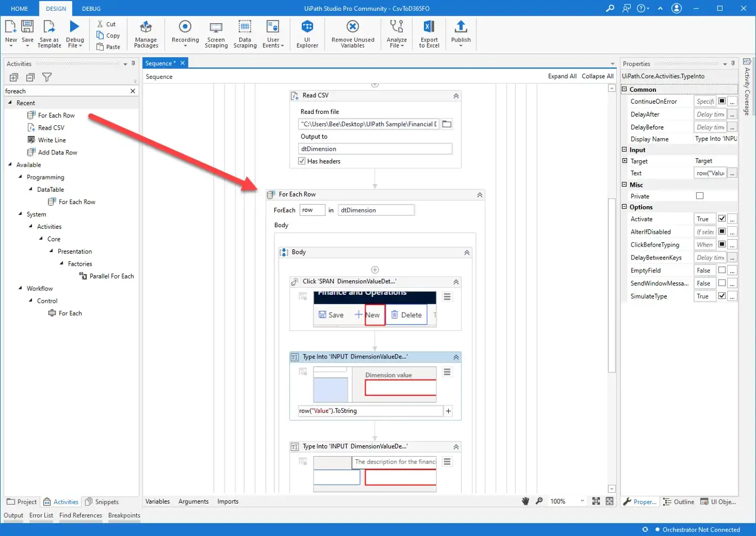The image size is (756, 536).
Task: Toggle the AlterIfDisabled checkbox
Action: (722, 232)
